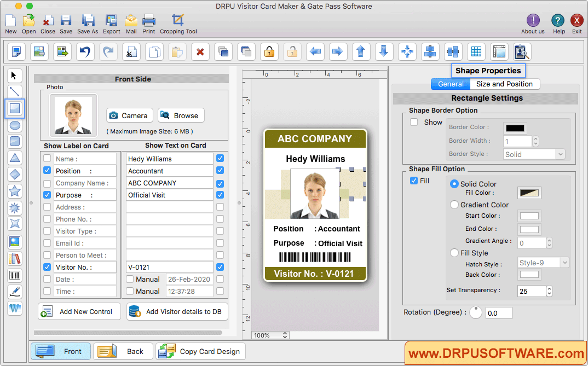
Task: Click the Rotation degree dial
Action: tap(476, 312)
